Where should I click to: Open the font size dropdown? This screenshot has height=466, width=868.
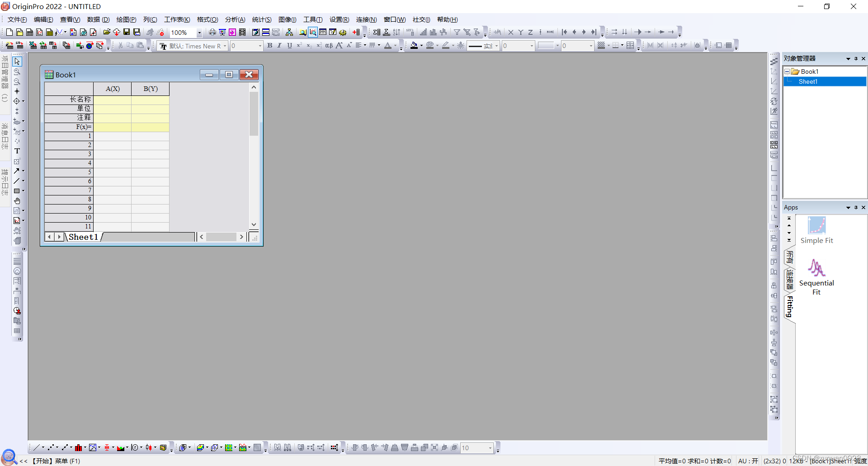point(260,46)
